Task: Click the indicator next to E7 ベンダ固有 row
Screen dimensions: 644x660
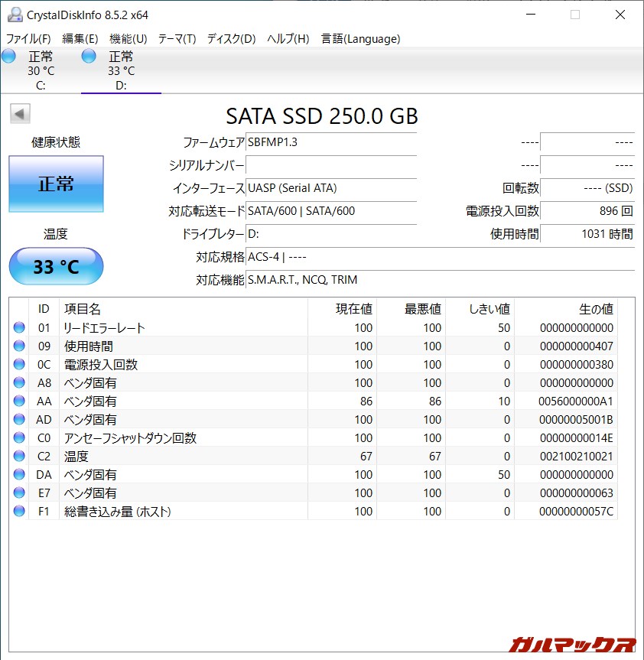Action: click(18, 493)
